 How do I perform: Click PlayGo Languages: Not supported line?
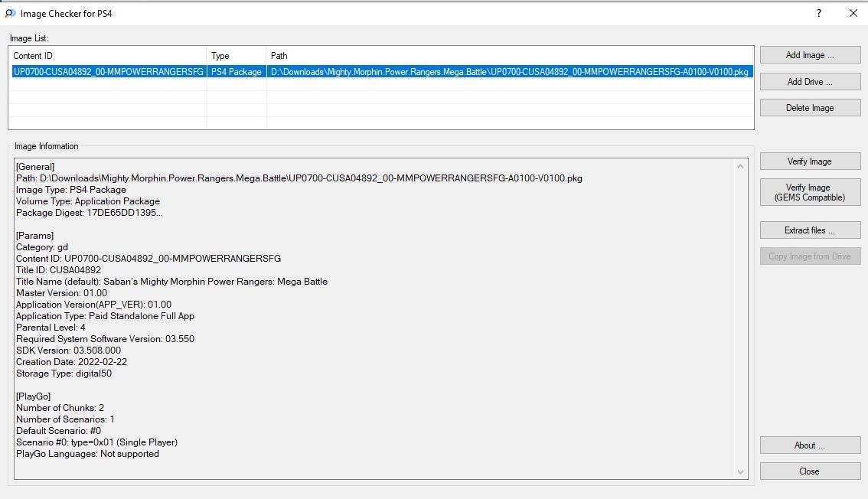tap(87, 454)
